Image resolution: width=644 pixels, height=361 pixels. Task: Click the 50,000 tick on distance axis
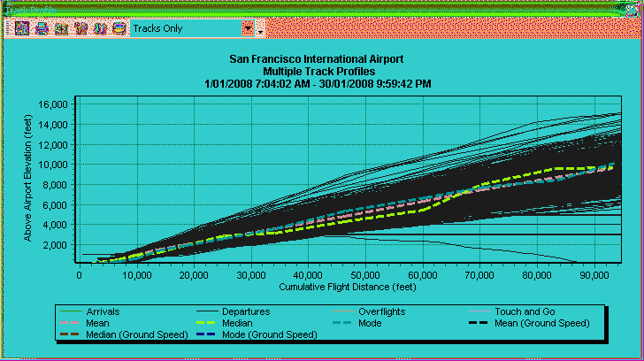tap(365, 275)
